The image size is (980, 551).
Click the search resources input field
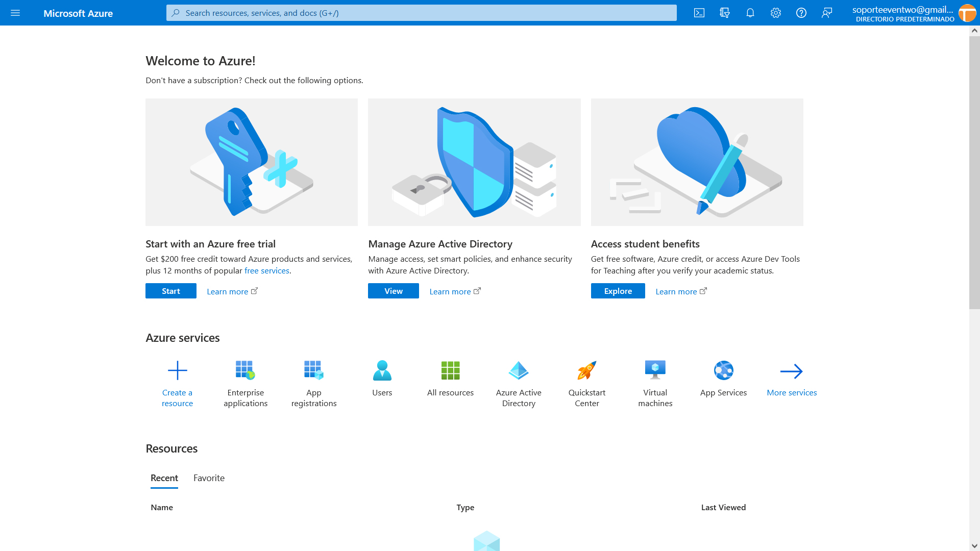tap(421, 13)
